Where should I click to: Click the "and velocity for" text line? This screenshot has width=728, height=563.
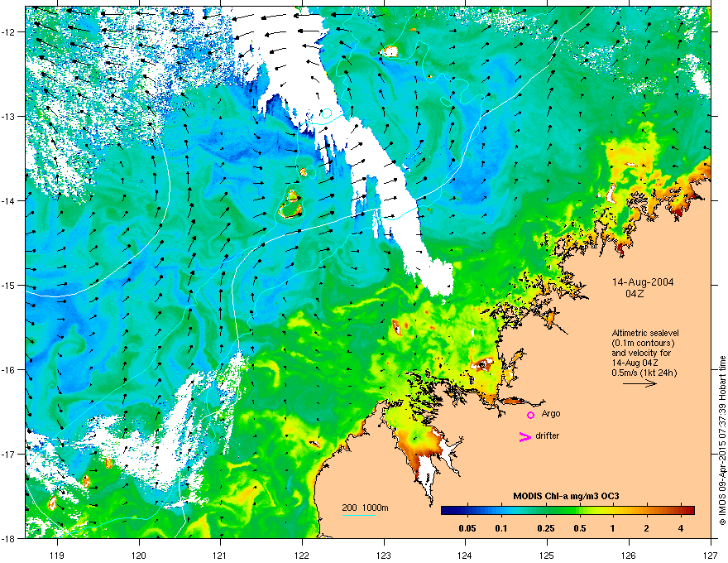pos(641,353)
